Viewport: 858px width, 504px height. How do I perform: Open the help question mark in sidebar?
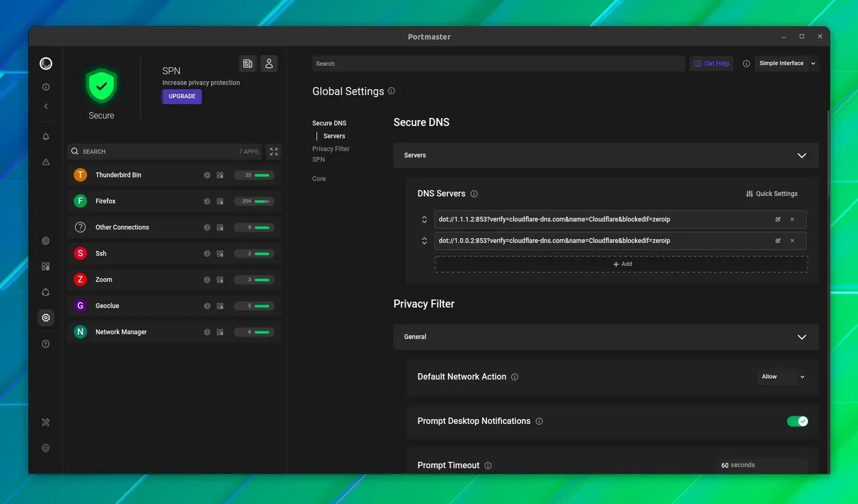point(46,344)
